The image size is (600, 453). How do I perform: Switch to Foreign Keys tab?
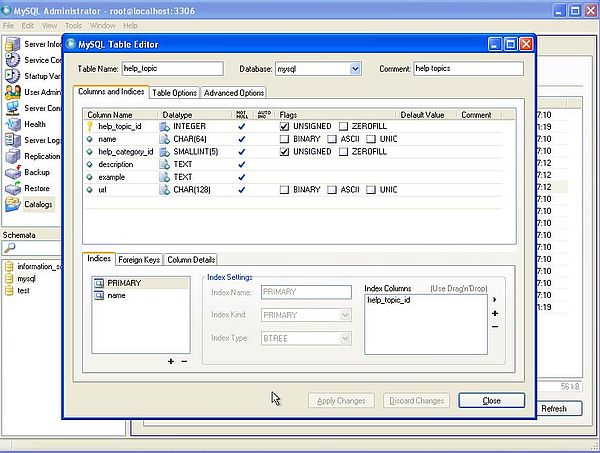coord(139,260)
